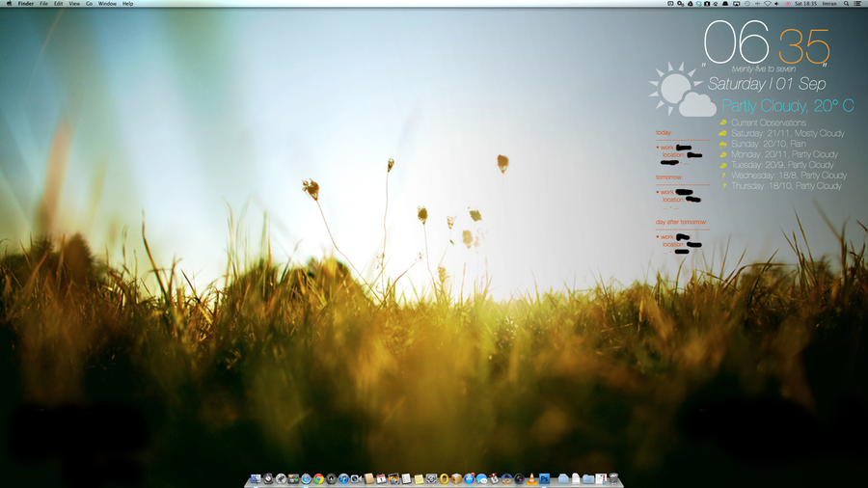Click 'Thursday: 18/10, Partly Cloudy' forecast

(x=786, y=186)
